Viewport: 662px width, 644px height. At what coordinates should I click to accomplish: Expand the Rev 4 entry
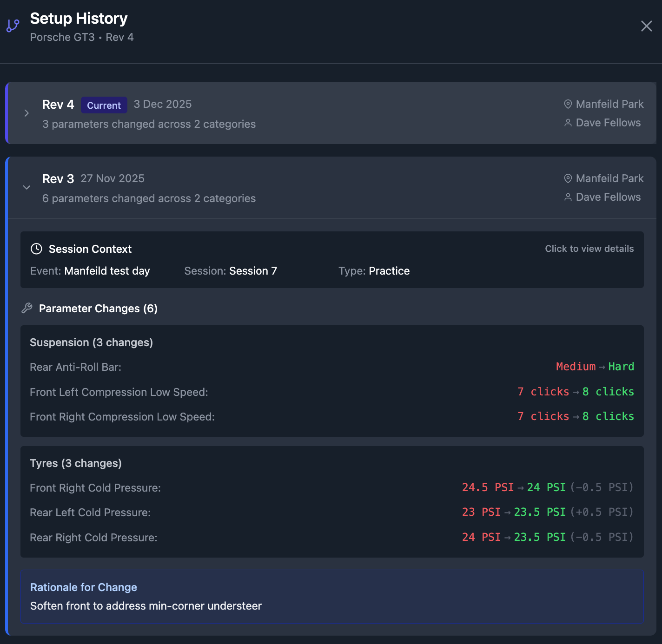click(x=26, y=113)
